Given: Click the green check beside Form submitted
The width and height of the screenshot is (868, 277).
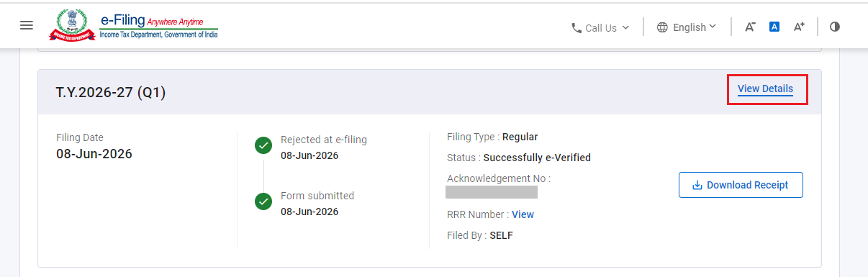Looking at the screenshot, I should pos(263,202).
